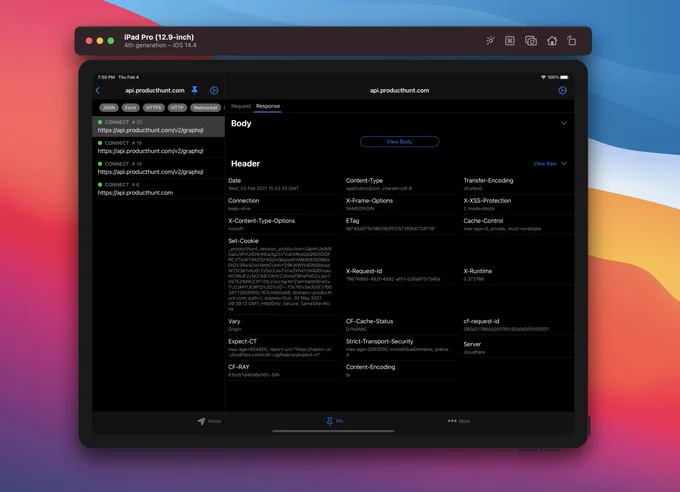Open the Home tab in bottom bar
This screenshot has height=492, width=680.
click(x=209, y=421)
